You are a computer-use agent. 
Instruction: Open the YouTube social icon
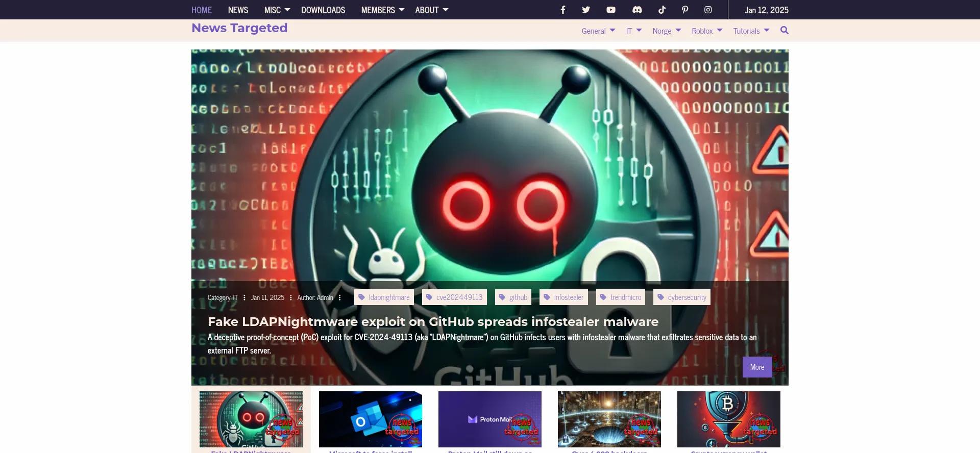click(x=611, y=10)
